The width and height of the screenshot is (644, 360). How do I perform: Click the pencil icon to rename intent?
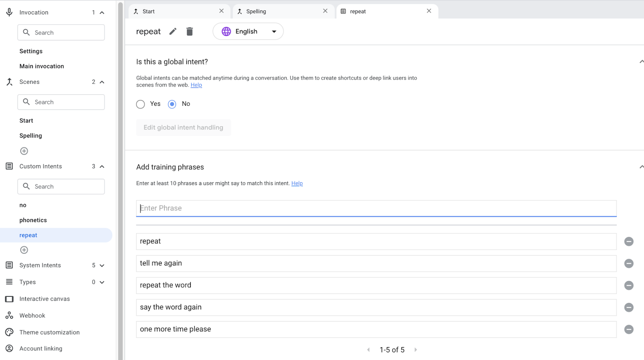click(x=173, y=31)
